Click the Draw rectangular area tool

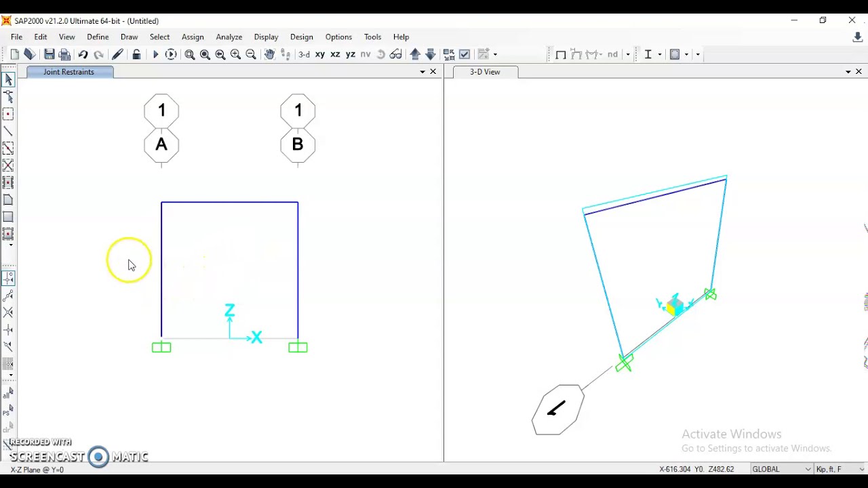click(8, 217)
